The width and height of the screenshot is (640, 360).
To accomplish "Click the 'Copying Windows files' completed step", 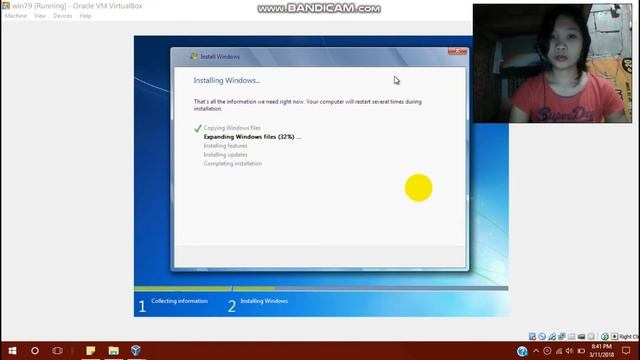I will [x=232, y=128].
